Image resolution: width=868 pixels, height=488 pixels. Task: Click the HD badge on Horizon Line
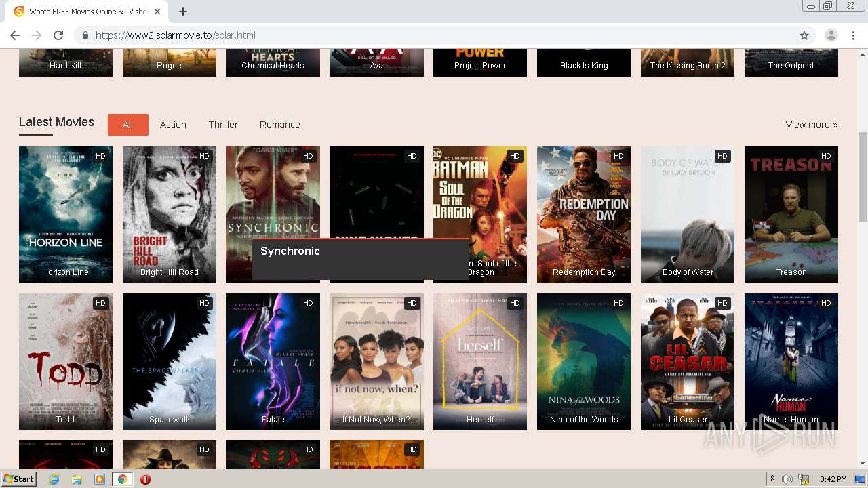(100, 156)
